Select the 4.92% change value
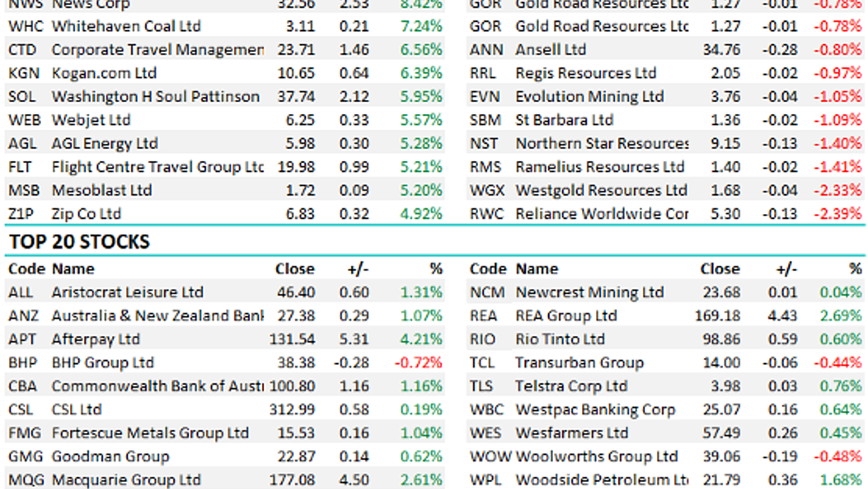This screenshot has height=489, width=868. pos(421,213)
